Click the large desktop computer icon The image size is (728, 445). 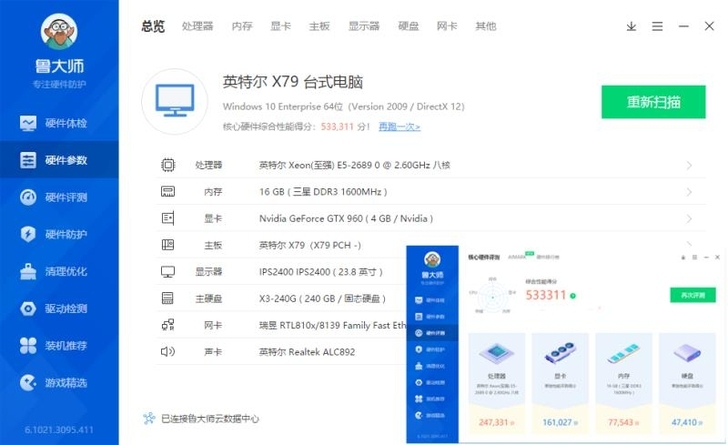175,101
